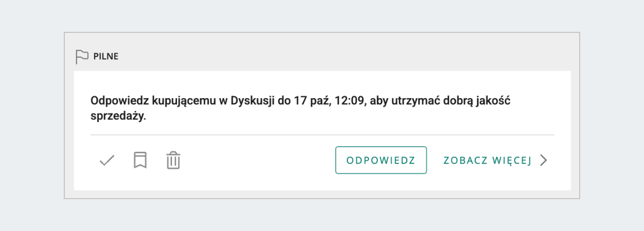Delete the notification using trash icon
This screenshot has width=644, height=231.
click(173, 160)
